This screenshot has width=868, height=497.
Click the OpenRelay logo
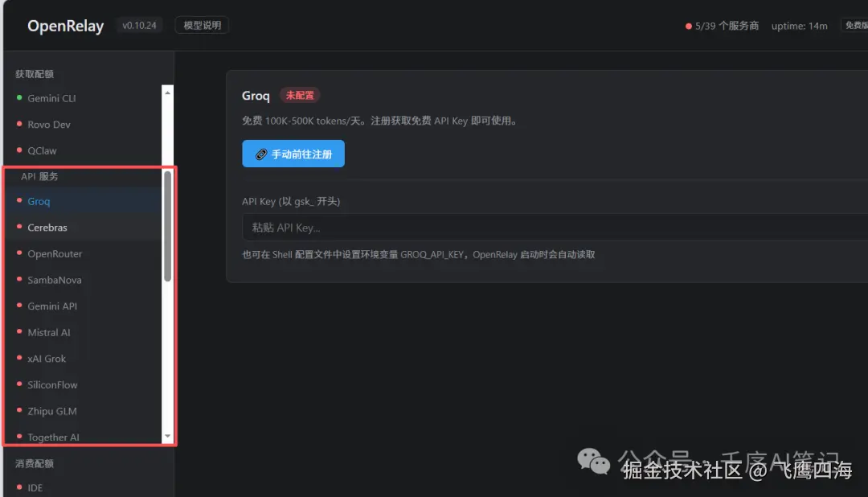click(65, 25)
